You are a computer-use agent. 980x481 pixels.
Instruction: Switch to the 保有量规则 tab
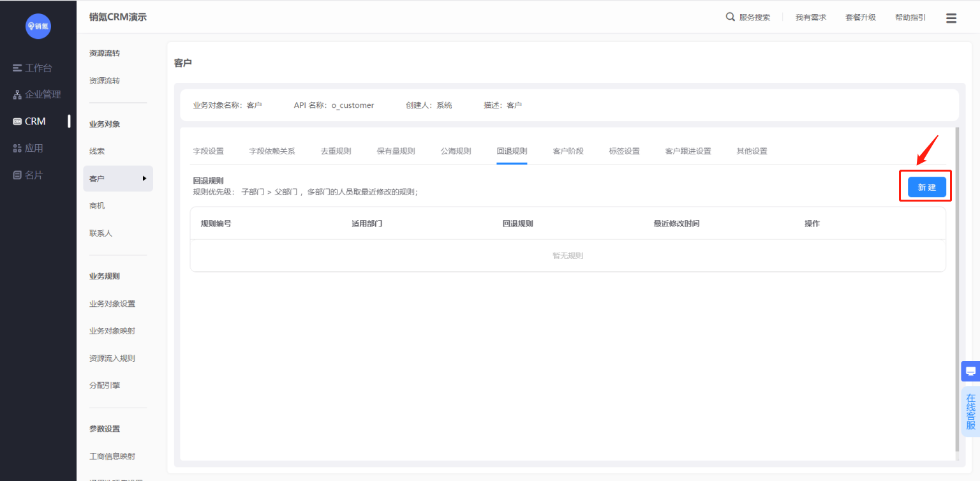(x=396, y=151)
